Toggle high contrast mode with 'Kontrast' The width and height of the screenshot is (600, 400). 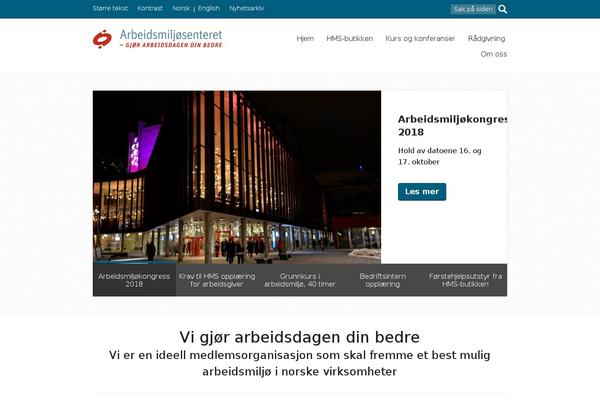point(150,8)
